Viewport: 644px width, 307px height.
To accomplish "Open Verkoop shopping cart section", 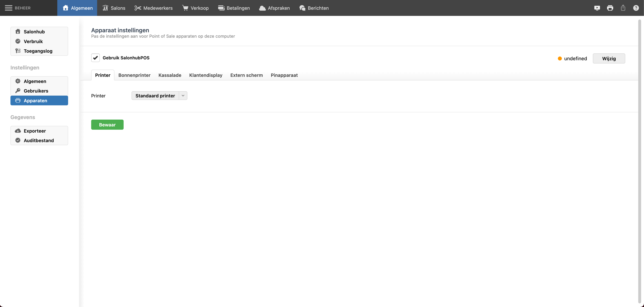I will coord(195,8).
